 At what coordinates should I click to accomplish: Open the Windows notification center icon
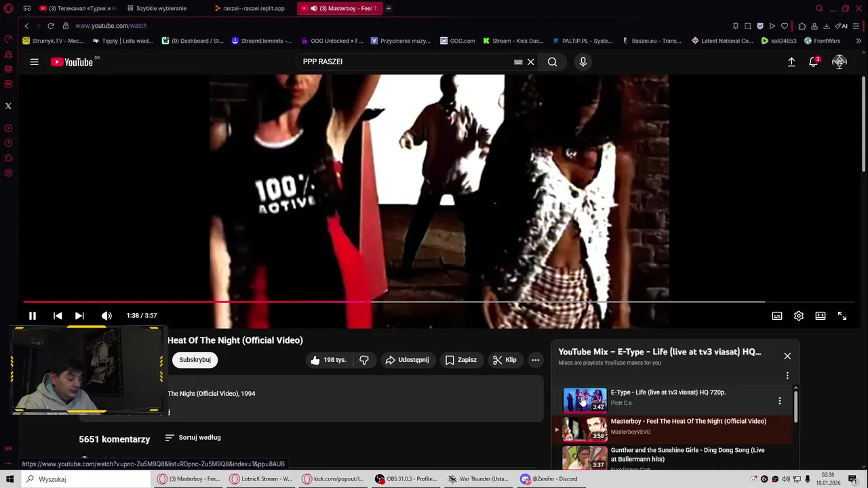(x=853, y=479)
